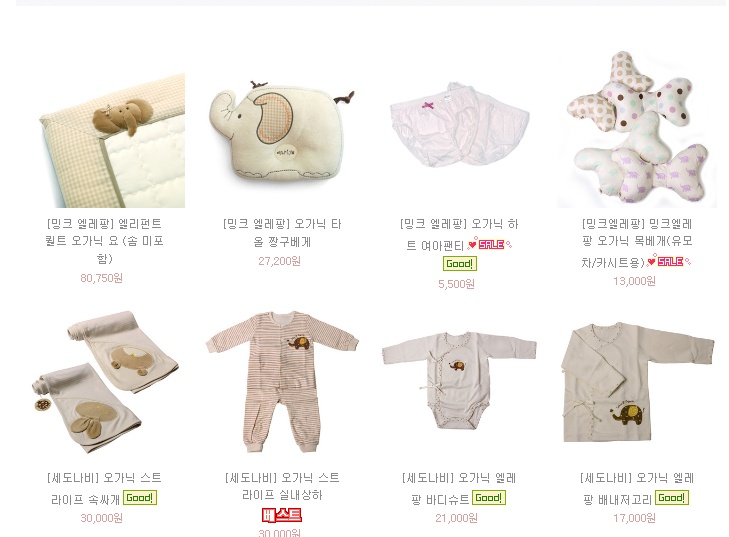Click the SALE badge on heart panties item
The image size is (729, 537).
(490, 244)
